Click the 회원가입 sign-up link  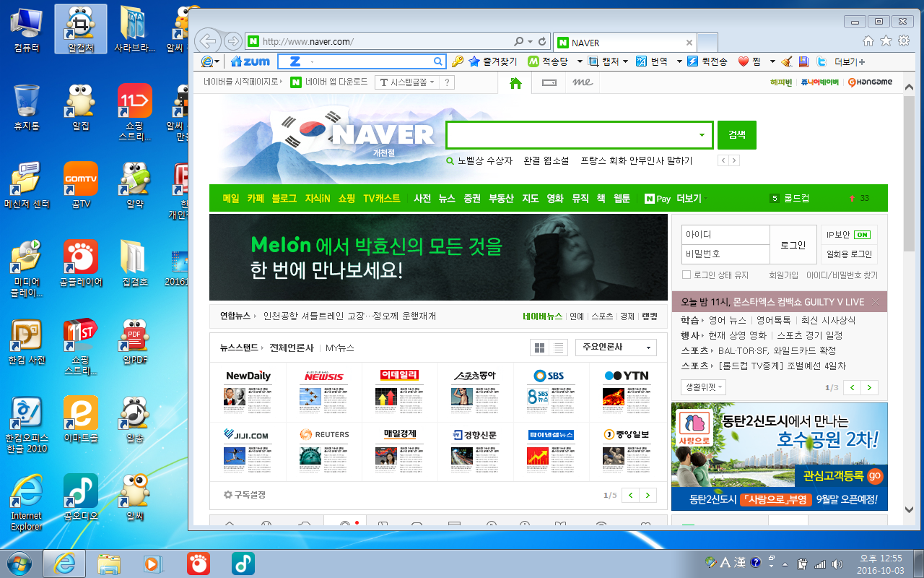783,275
